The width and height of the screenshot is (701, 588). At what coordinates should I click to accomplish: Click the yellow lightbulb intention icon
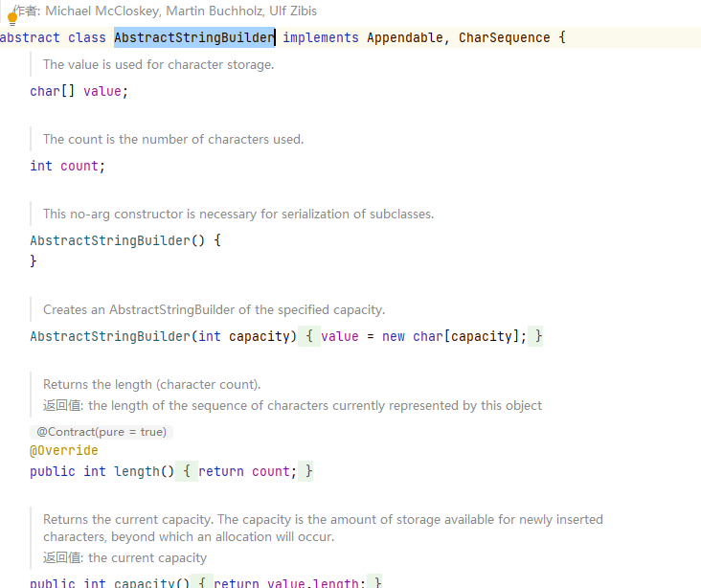pyautogui.click(x=12, y=16)
